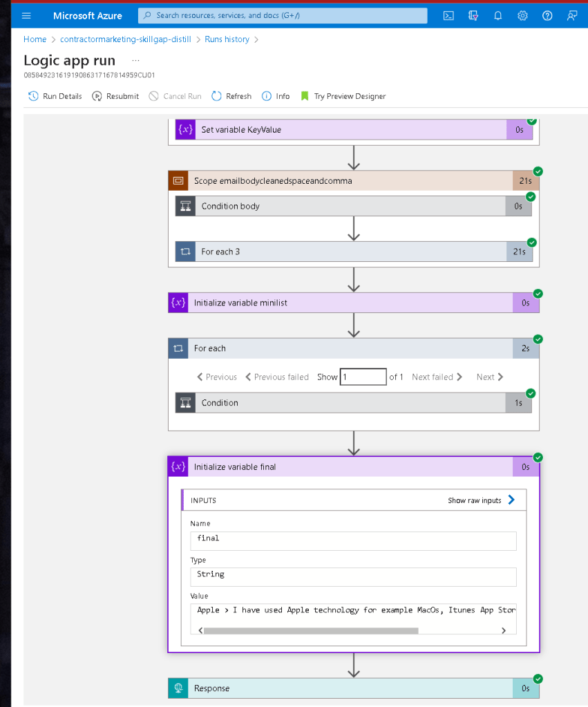Collapse the For each loop header
The width and height of the screenshot is (588, 707).
(354, 348)
